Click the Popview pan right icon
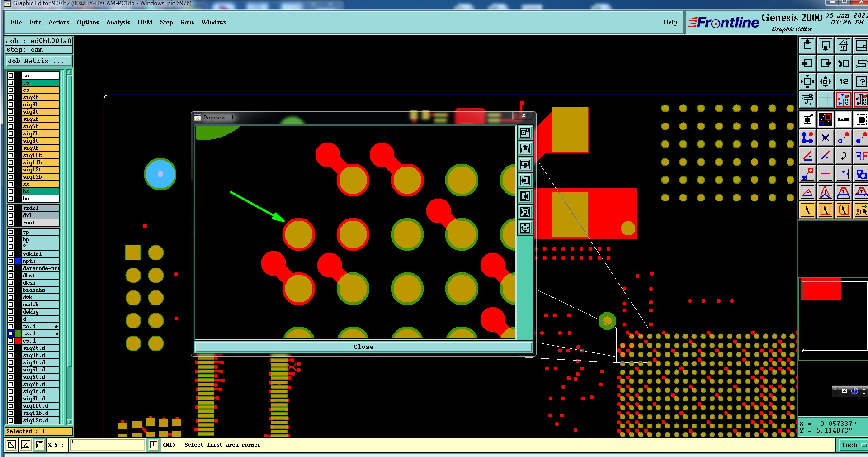 coord(525,196)
